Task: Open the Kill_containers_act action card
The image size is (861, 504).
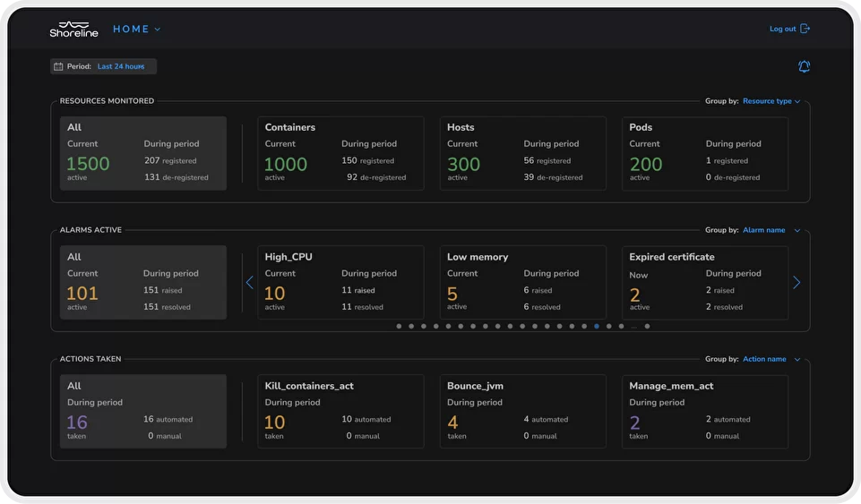Action: click(x=340, y=411)
